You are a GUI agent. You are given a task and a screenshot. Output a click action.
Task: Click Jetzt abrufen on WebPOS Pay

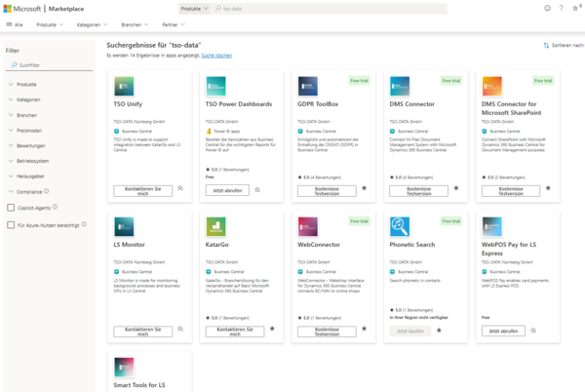(x=503, y=331)
